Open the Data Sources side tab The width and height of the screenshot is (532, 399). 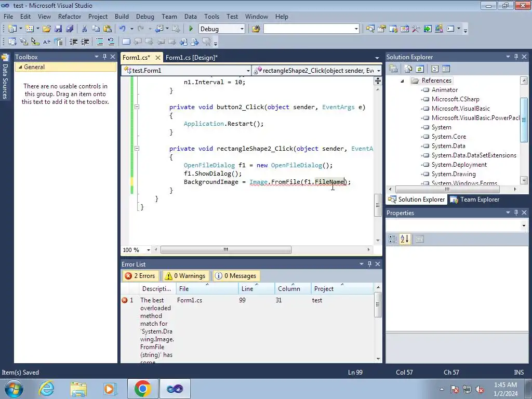pyautogui.click(x=5, y=77)
